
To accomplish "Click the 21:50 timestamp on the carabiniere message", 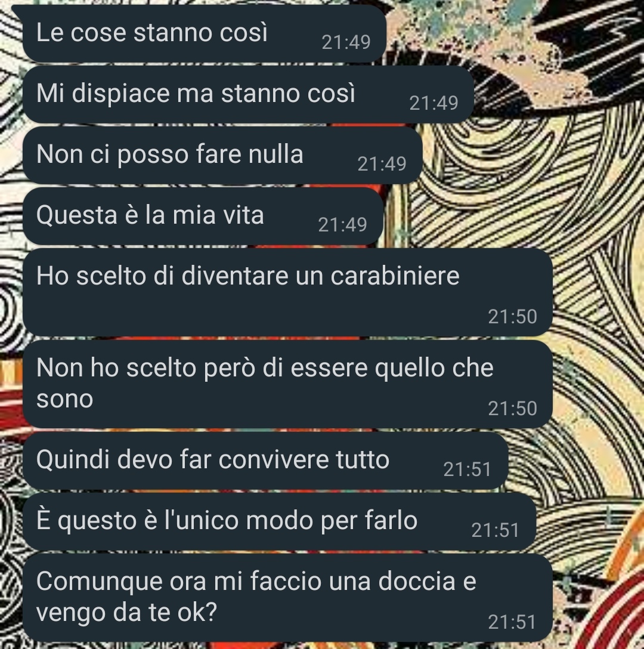I will pyautogui.click(x=512, y=317).
